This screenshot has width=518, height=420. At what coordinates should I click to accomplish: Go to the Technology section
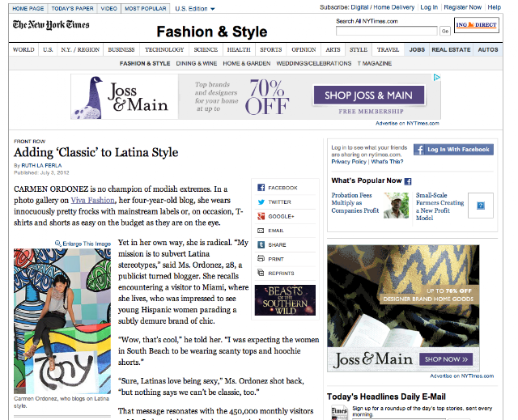point(164,49)
